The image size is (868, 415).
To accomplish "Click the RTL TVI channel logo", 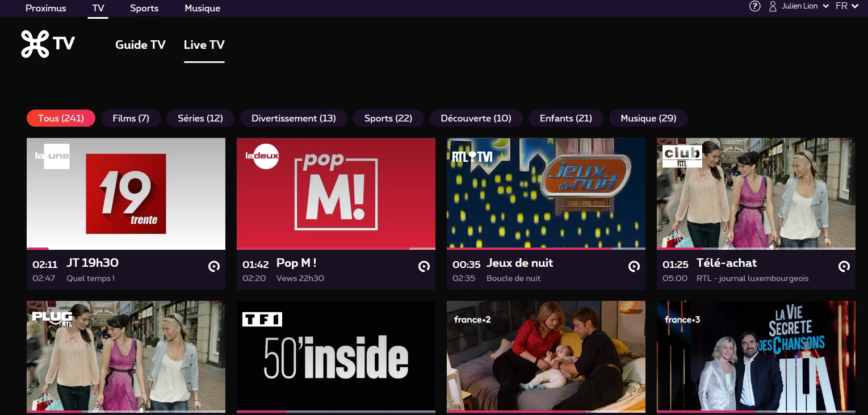I will point(472,157).
